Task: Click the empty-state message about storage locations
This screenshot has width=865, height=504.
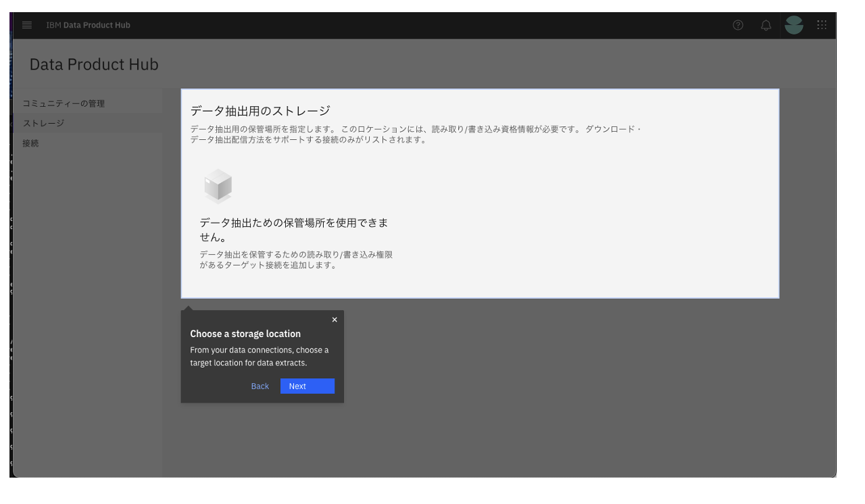Action: pyautogui.click(x=295, y=228)
